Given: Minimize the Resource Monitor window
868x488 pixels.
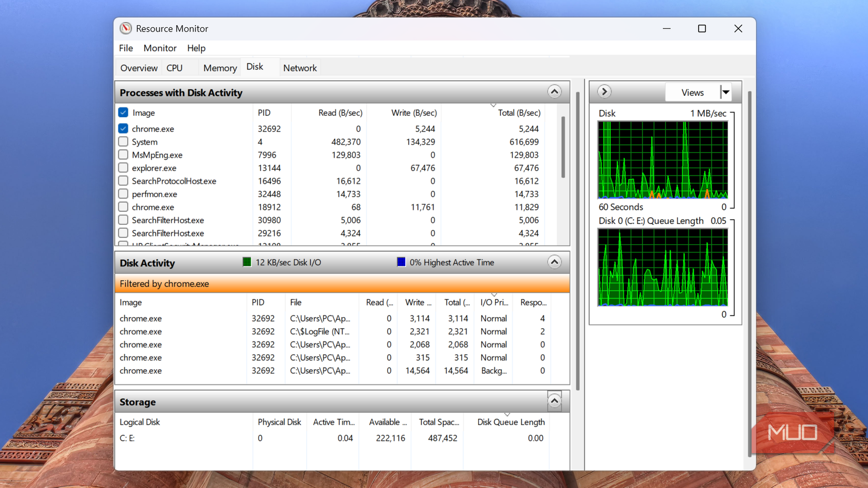Looking at the screenshot, I should coord(667,28).
